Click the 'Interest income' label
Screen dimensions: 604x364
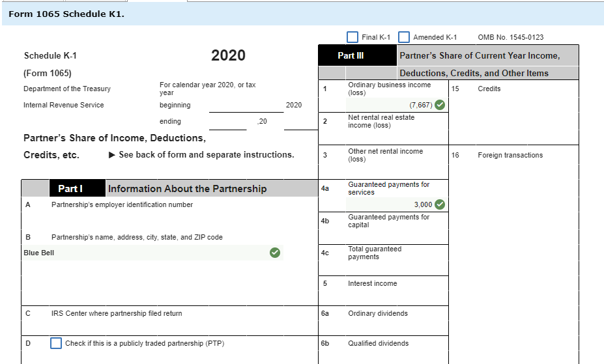(x=372, y=284)
